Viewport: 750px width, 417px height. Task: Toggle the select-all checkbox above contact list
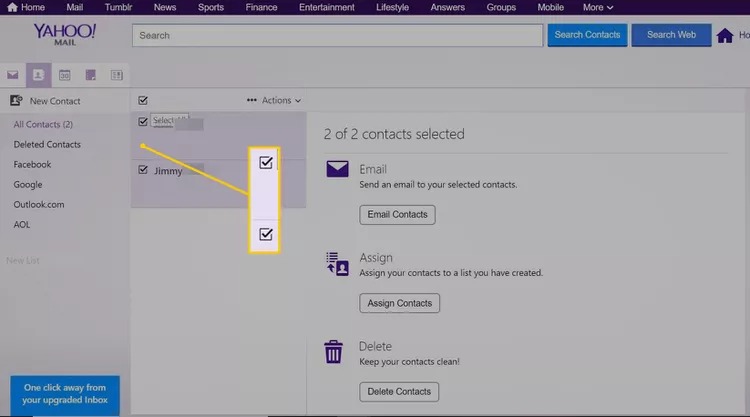(143, 100)
